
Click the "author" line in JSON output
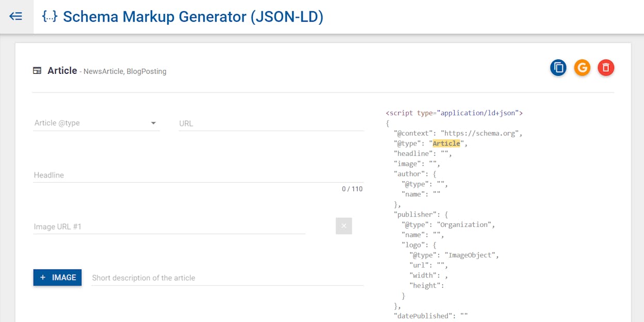click(415, 174)
